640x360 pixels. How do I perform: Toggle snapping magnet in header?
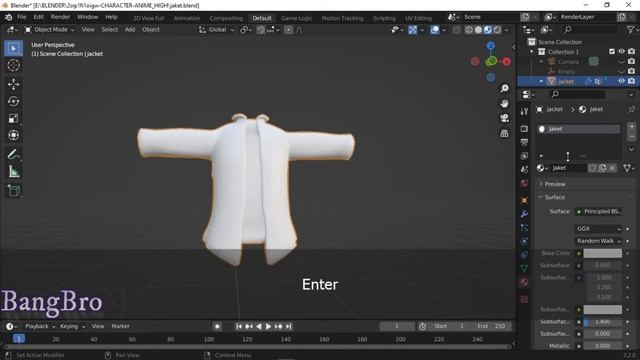tap(260, 30)
